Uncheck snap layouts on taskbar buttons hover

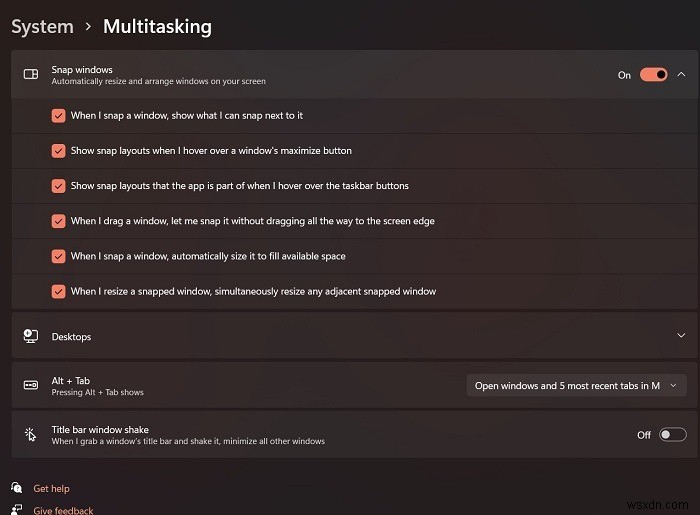pyautogui.click(x=59, y=186)
